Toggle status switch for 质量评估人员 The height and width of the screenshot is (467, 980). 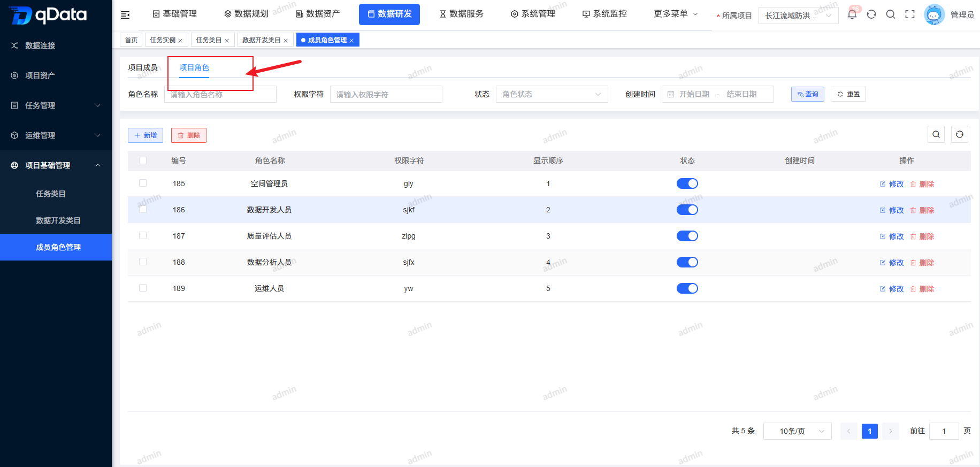[x=687, y=236]
